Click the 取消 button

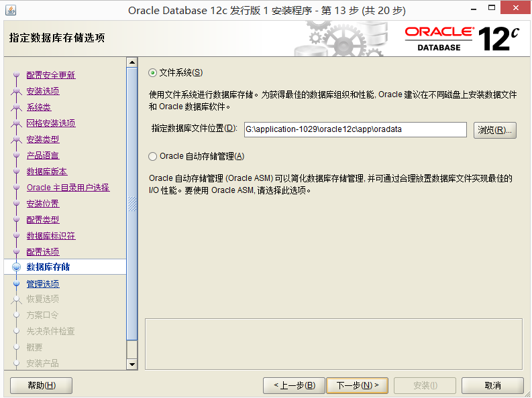(x=492, y=385)
